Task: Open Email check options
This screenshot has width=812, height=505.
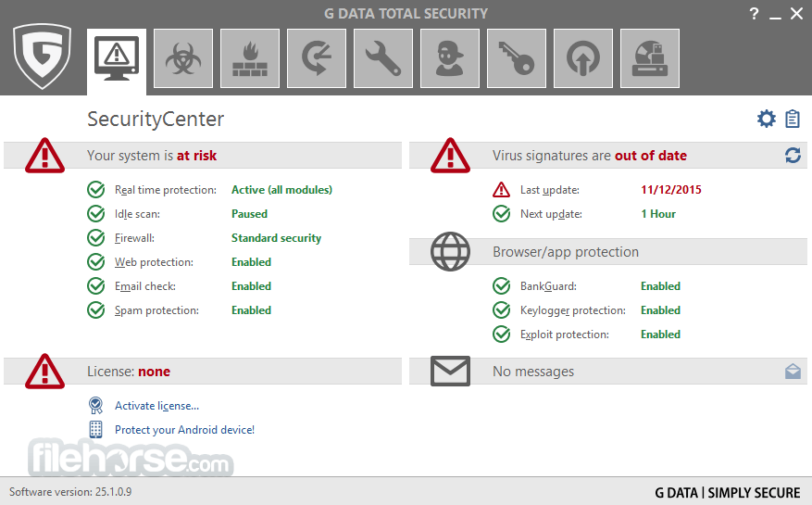Action: (145, 286)
